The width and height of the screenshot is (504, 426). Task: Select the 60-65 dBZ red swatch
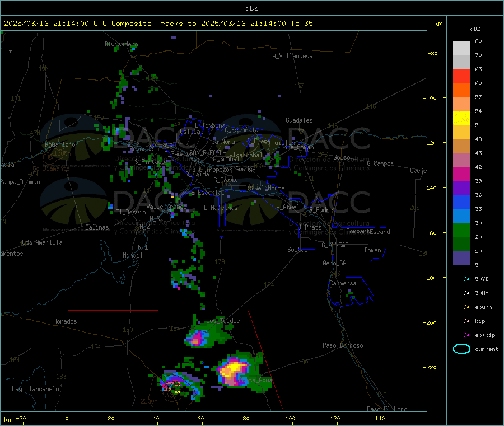tap(461, 76)
